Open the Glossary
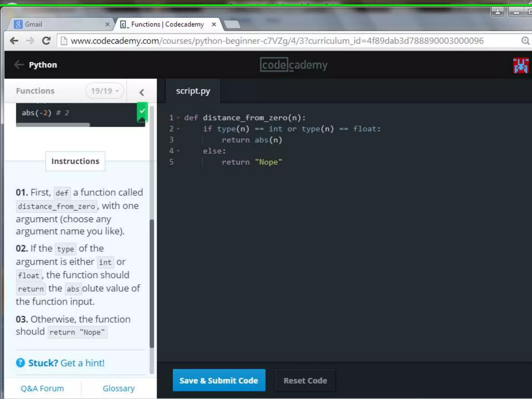 (x=119, y=388)
